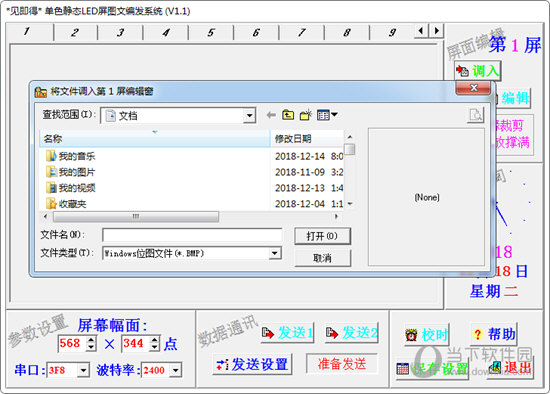Click the 文件名 input field
The height and width of the screenshot is (394, 550).
(192, 235)
